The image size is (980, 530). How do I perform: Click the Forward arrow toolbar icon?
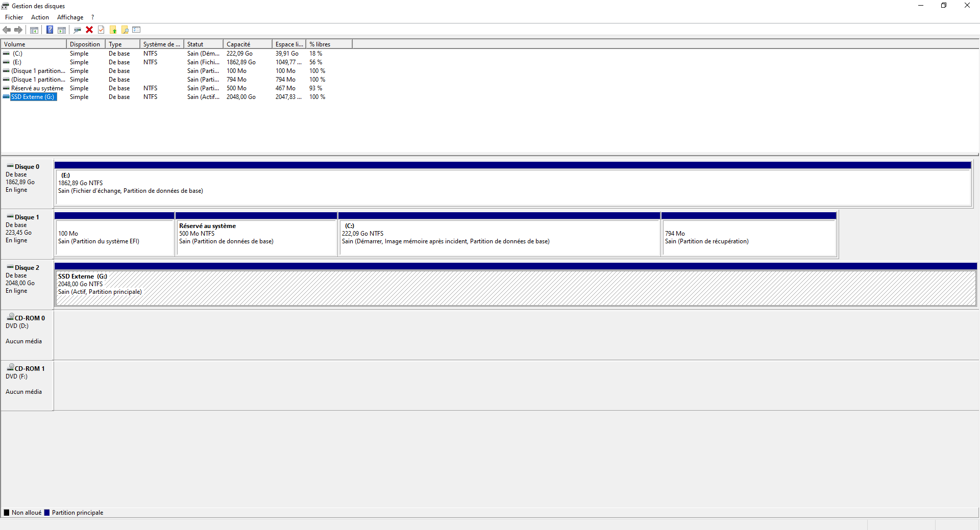(18, 30)
